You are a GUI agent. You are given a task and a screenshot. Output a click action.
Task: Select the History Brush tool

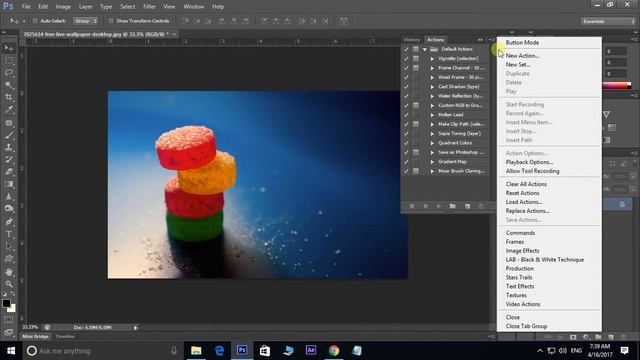click(9, 160)
